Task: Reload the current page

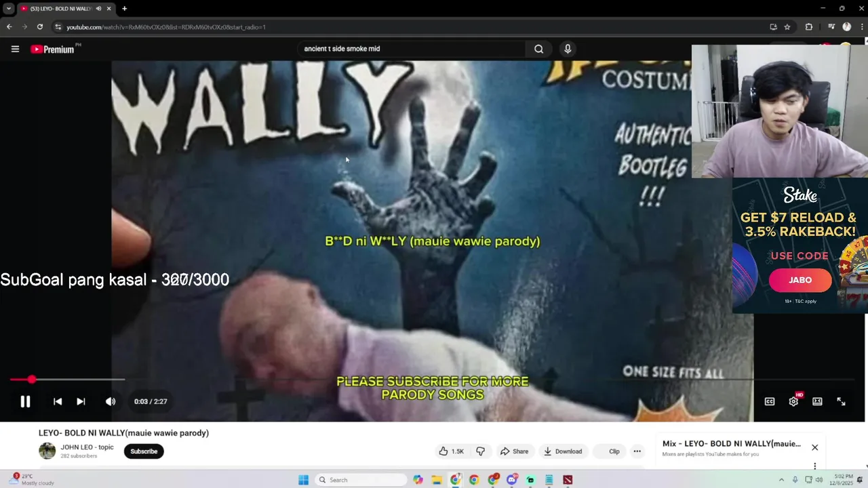Action: 40,27
